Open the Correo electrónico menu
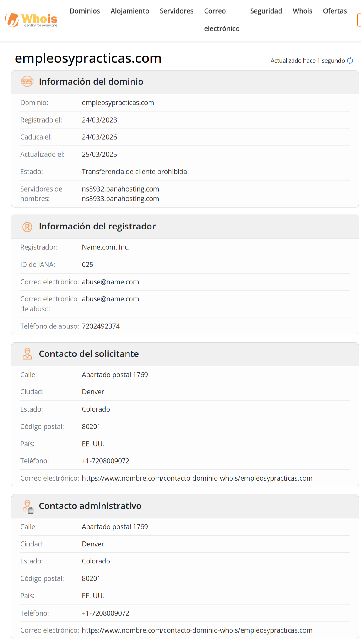Viewport: 361px width, 644px height. click(x=222, y=20)
